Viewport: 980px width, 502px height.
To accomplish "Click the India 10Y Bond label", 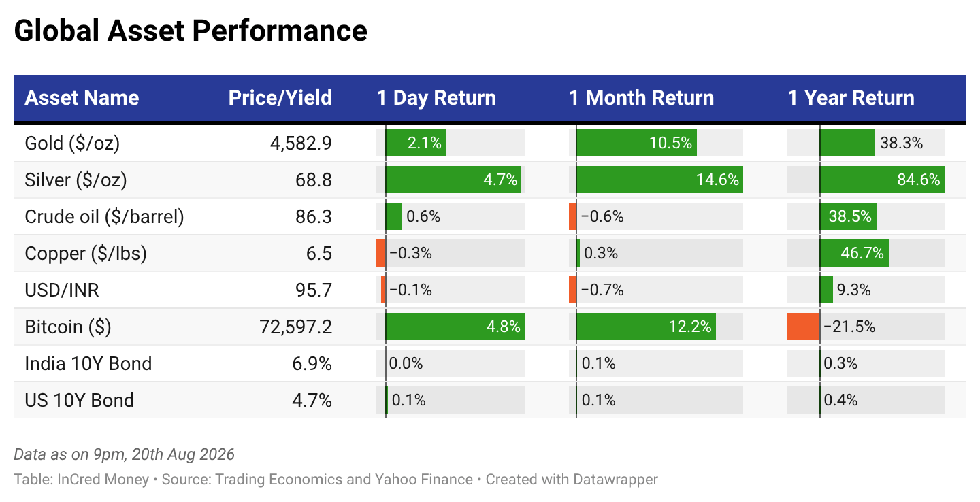I will (x=88, y=364).
